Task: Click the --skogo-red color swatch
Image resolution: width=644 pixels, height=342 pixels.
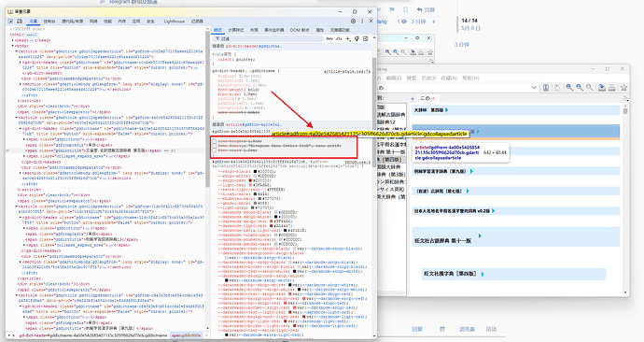Action: 250,180
